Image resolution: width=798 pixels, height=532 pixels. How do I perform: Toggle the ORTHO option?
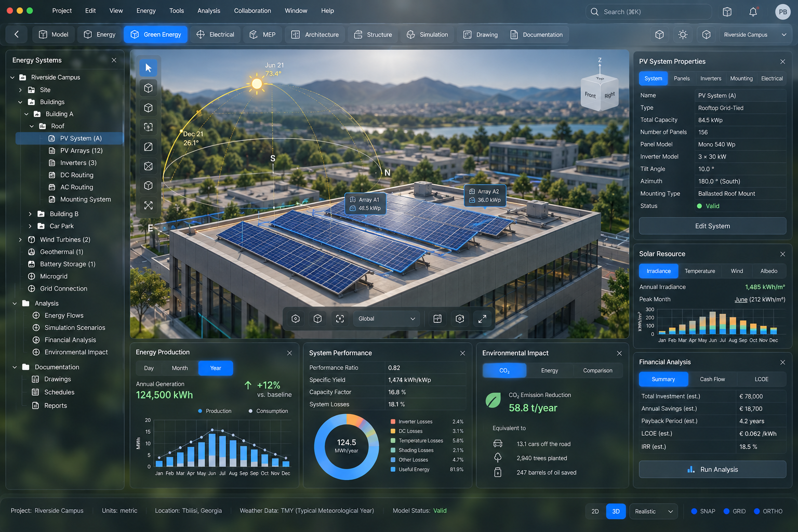(x=768, y=511)
